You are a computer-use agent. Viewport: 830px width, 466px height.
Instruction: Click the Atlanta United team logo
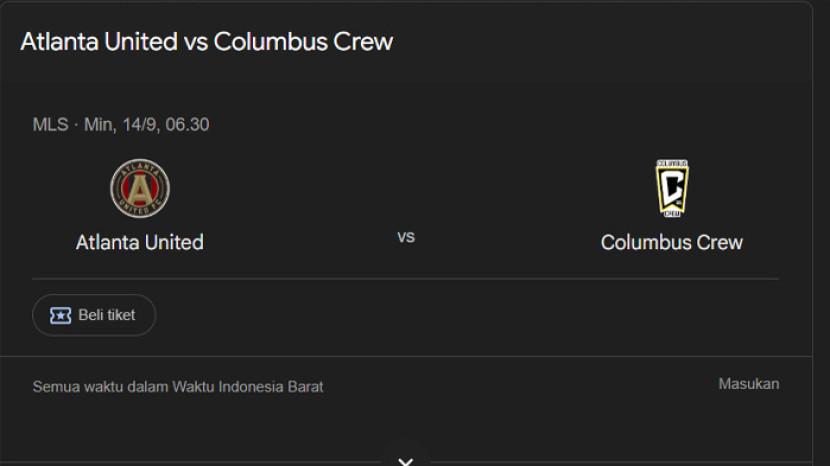click(x=140, y=188)
